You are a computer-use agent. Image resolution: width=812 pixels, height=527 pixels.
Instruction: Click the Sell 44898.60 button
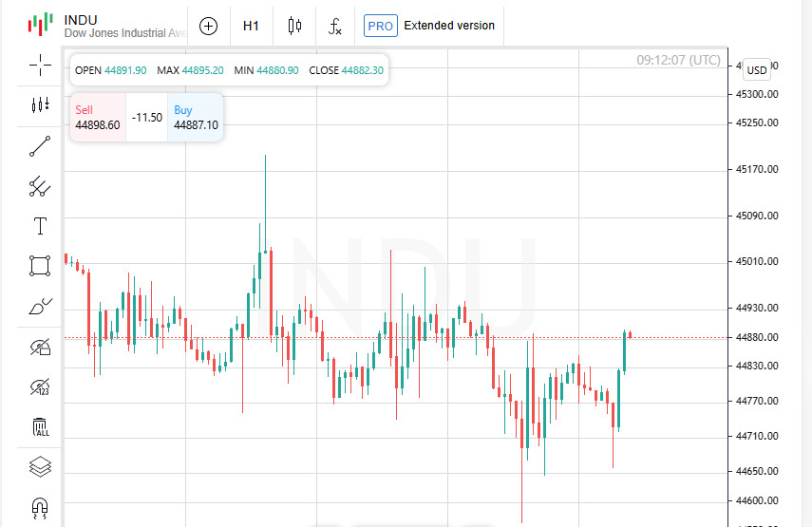click(x=98, y=118)
